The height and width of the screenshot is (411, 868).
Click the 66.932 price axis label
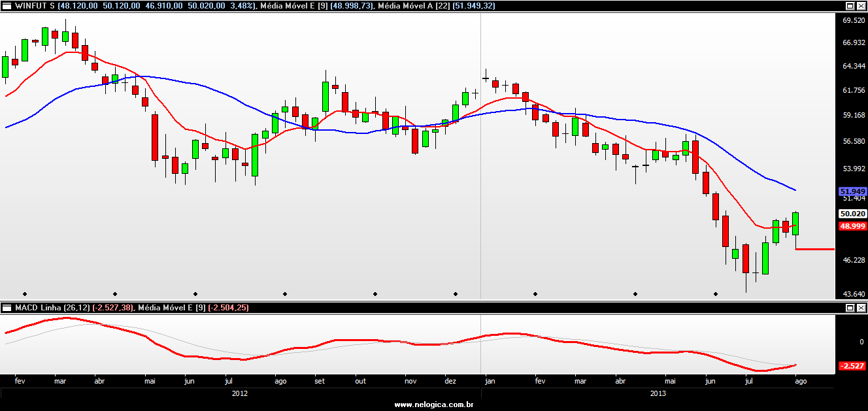coord(854,43)
